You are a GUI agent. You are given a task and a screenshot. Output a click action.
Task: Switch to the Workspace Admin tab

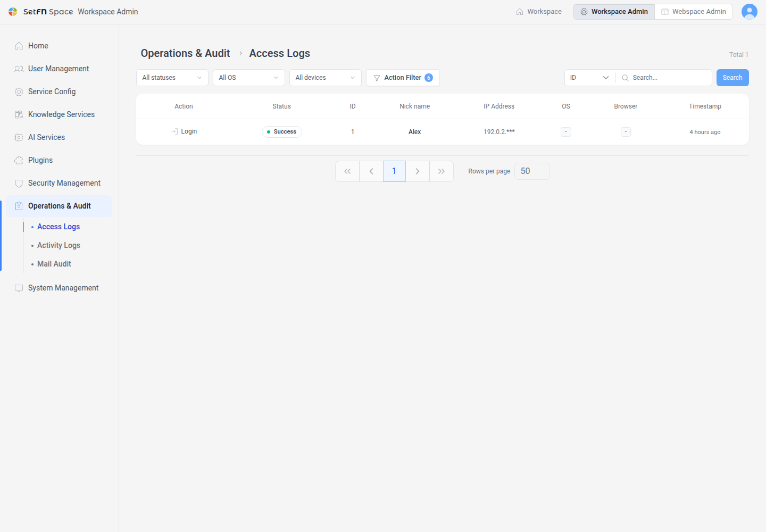(x=614, y=12)
